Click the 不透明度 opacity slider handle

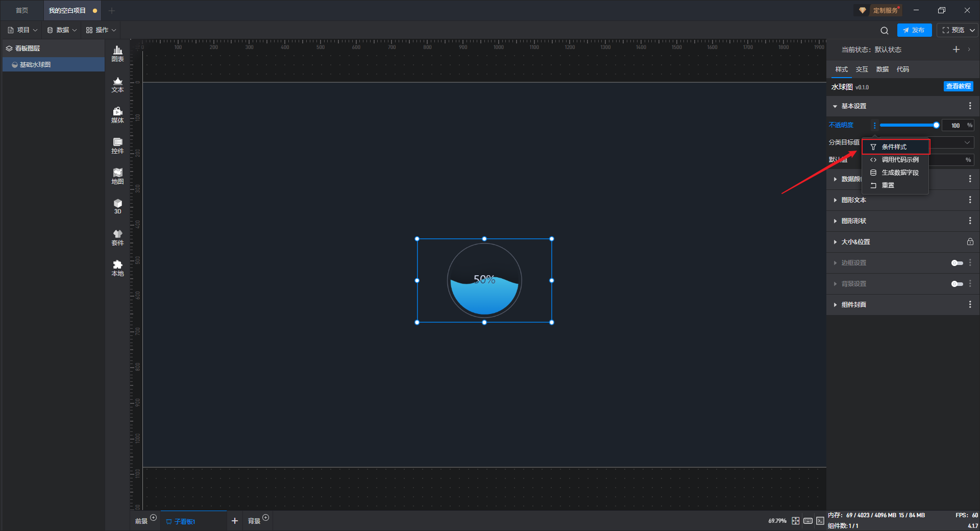click(x=936, y=125)
